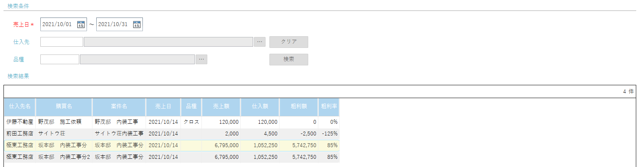Click the 品種 code input field
The height and width of the screenshot is (167, 644).
(x=59, y=59)
